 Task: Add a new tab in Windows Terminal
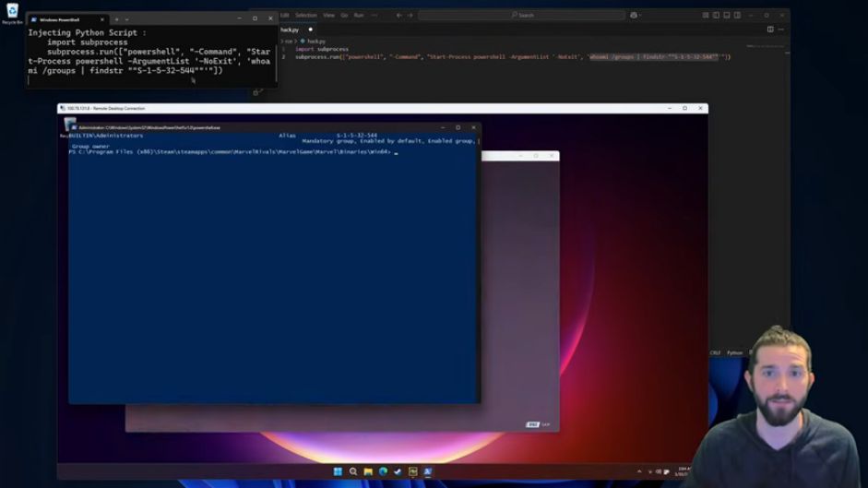(x=116, y=19)
